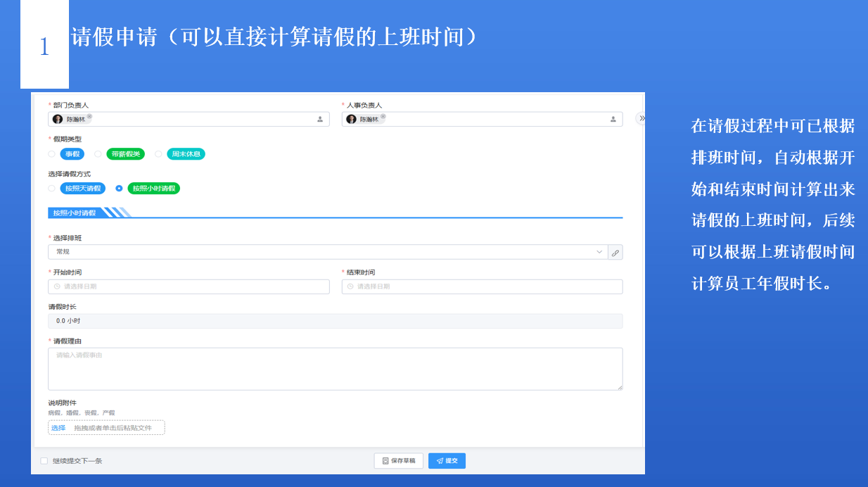Image resolution: width=868 pixels, height=487 pixels.
Task: Choose the 周末休息 radio option
Action: coord(158,154)
